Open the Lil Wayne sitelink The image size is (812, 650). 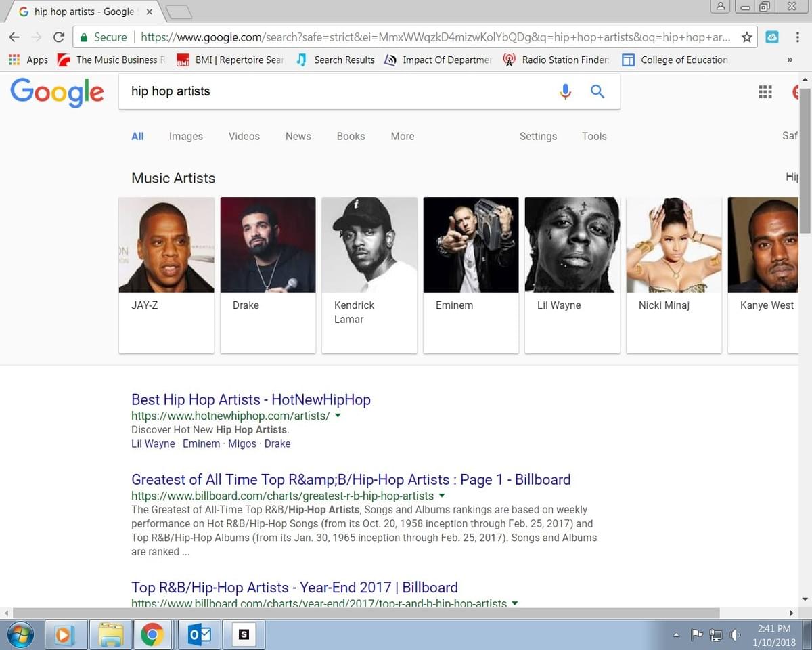point(153,444)
